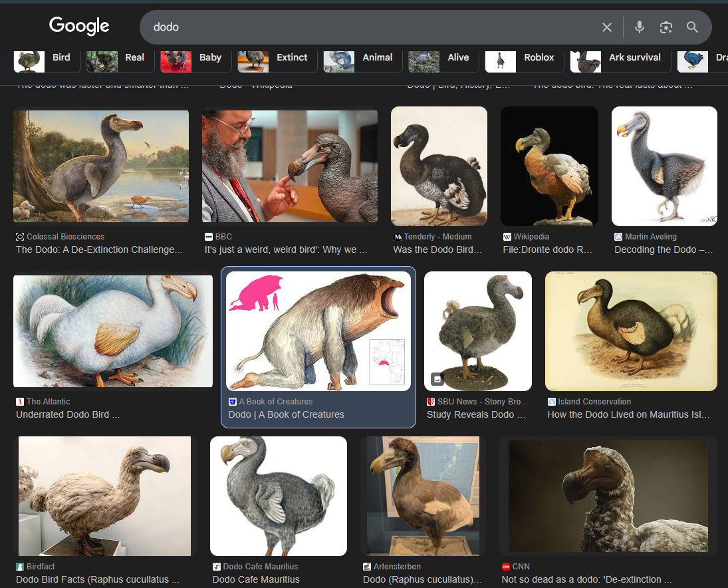Screen dimensions: 728x588
Task: Click the magnifying glass search icon
Action: tap(692, 27)
